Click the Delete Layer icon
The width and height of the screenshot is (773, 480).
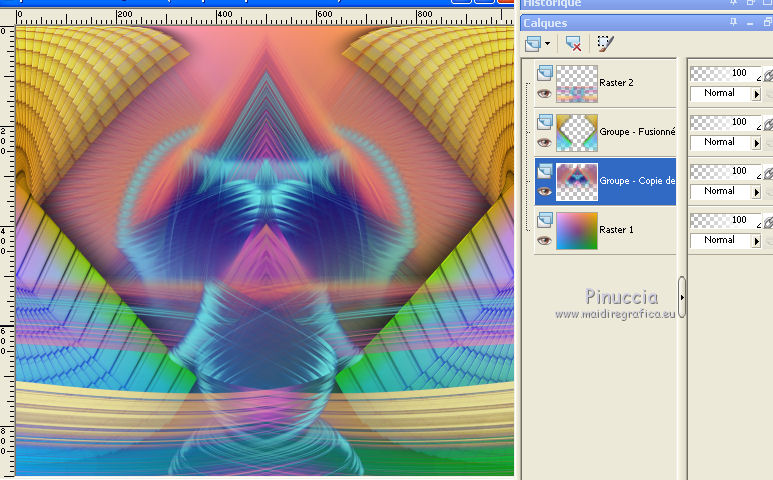[x=573, y=43]
